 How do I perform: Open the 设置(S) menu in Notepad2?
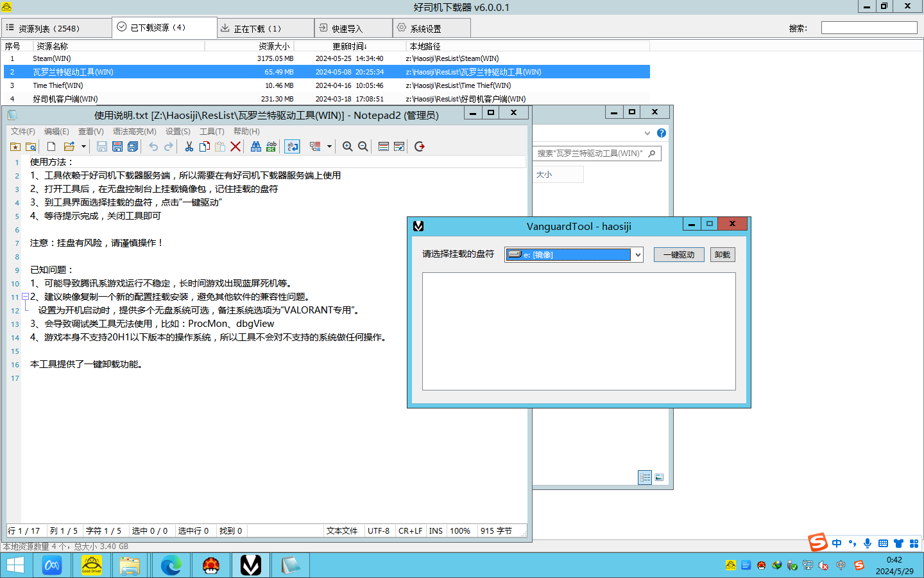pos(178,131)
